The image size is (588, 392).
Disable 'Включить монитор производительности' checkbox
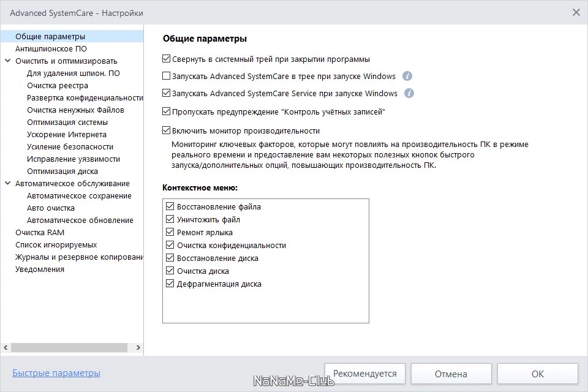[166, 130]
